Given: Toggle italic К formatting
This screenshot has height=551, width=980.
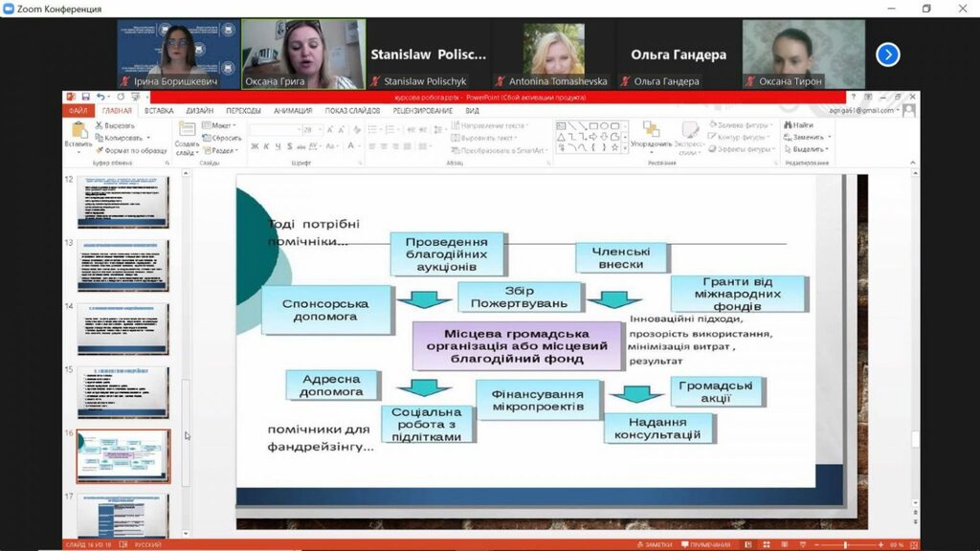Looking at the screenshot, I should pyautogui.click(x=266, y=146).
